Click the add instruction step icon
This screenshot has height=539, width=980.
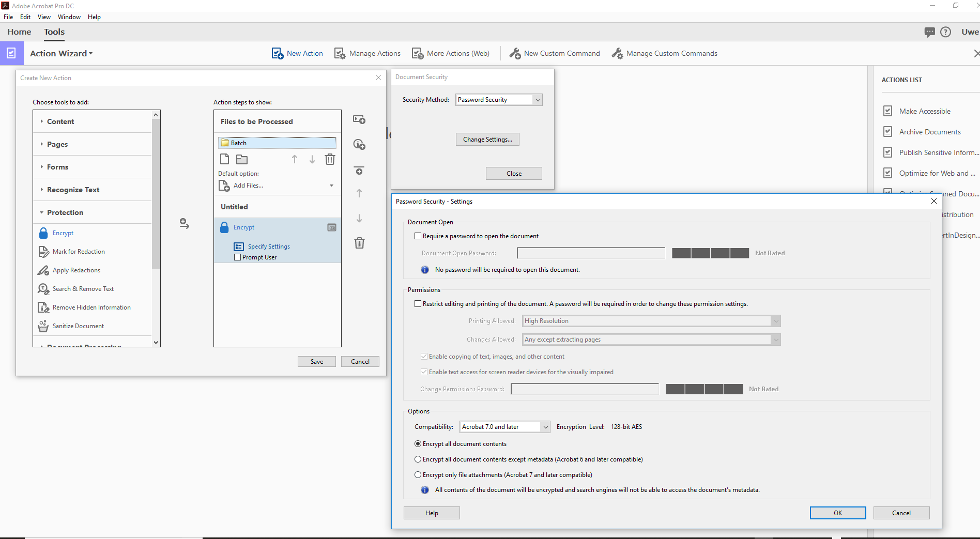coord(359,144)
